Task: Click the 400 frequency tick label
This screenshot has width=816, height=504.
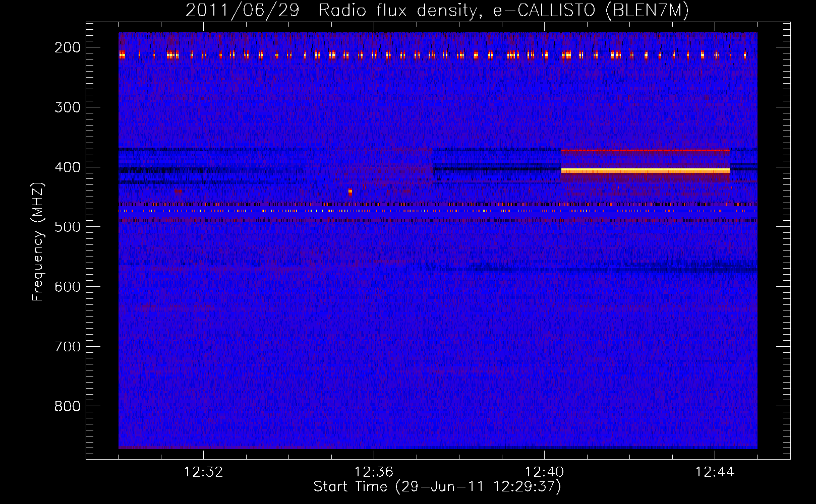Action: pyautogui.click(x=67, y=167)
